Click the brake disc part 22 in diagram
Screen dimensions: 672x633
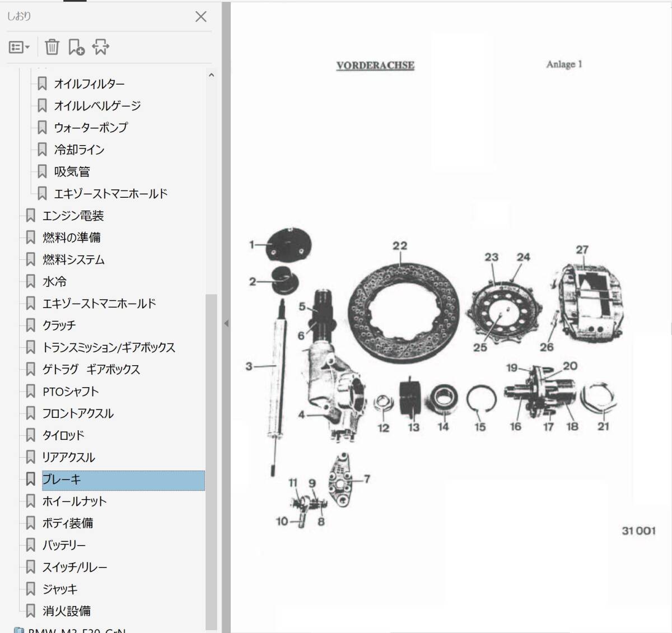[403, 313]
